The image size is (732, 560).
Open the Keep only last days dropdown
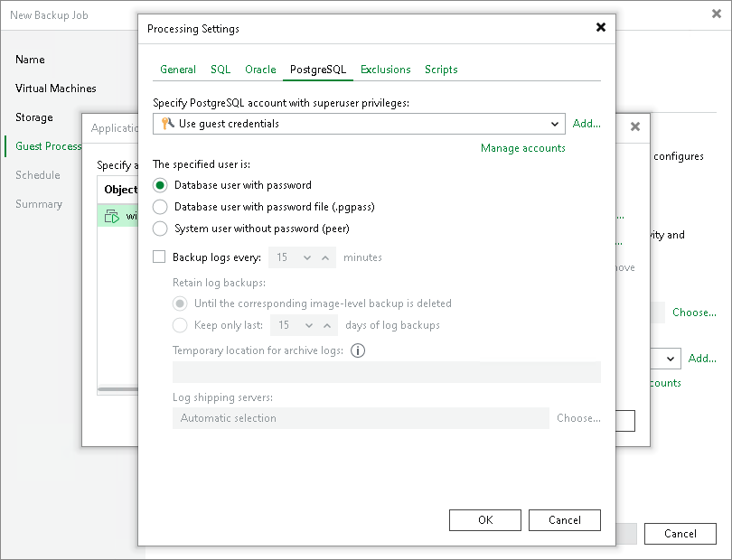click(309, 325)
